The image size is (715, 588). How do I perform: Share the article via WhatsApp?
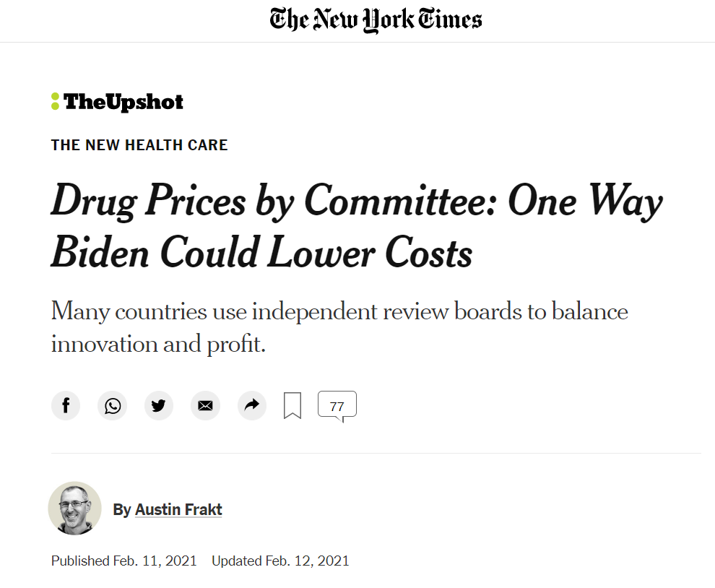[112, 406]
